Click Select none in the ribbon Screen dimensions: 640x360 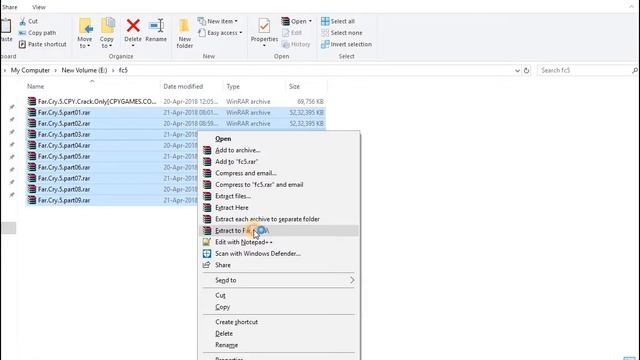[342, 33]
